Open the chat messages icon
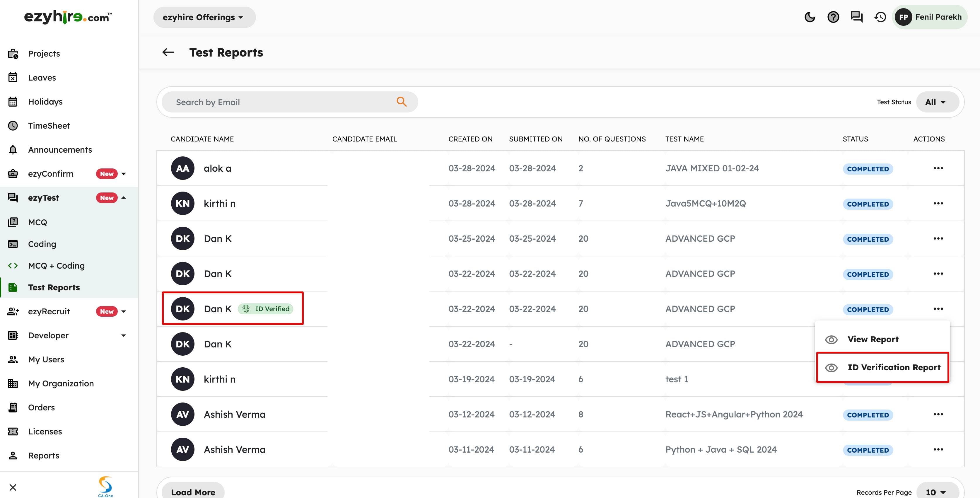Screen dimensions: 980x498 click(856, 17)
